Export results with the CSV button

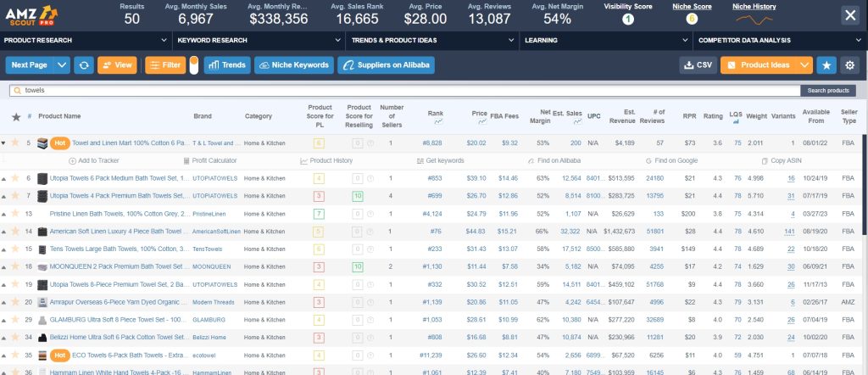tap(698, 64)
